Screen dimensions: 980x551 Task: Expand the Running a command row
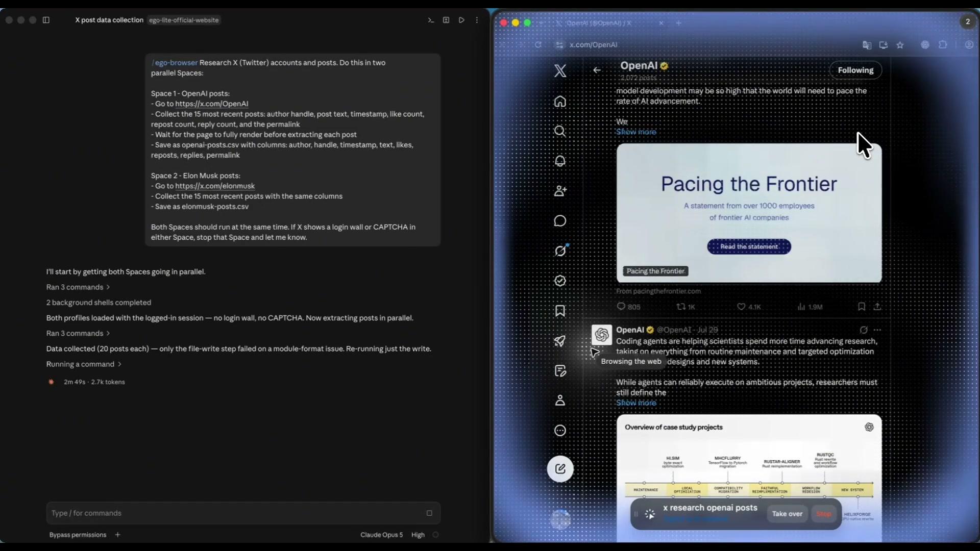click(x=84, y=364)
